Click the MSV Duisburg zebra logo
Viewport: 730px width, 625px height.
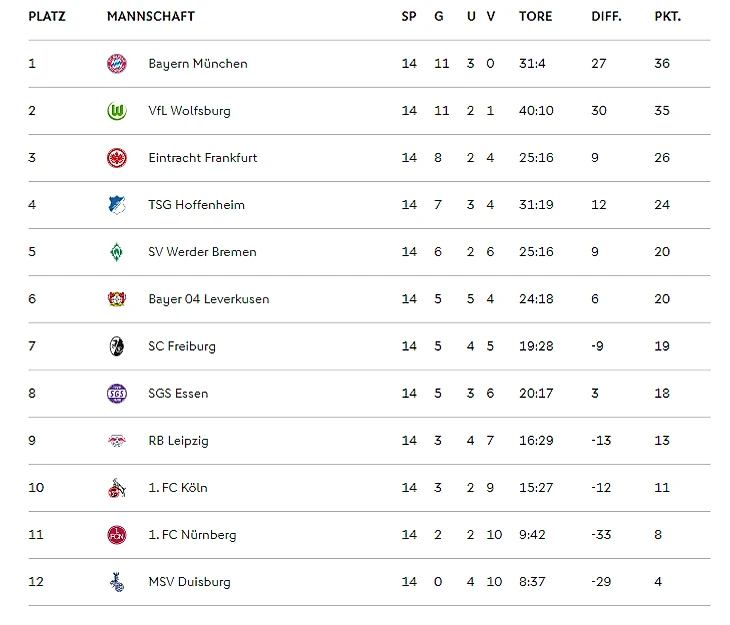(117, 582)
